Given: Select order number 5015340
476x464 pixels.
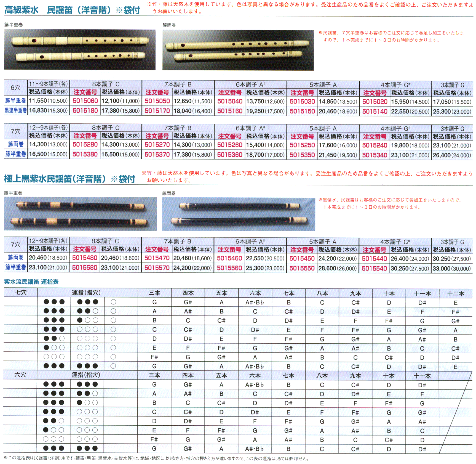Looking at the screenshot, I should tap(375, 155).
